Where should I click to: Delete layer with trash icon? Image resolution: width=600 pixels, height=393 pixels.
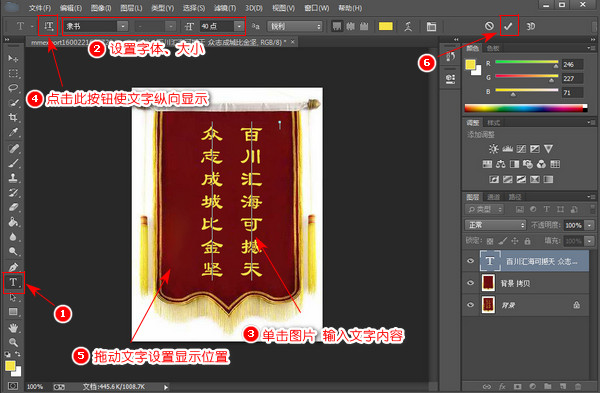pyautogui.click(x=578, y=386)
